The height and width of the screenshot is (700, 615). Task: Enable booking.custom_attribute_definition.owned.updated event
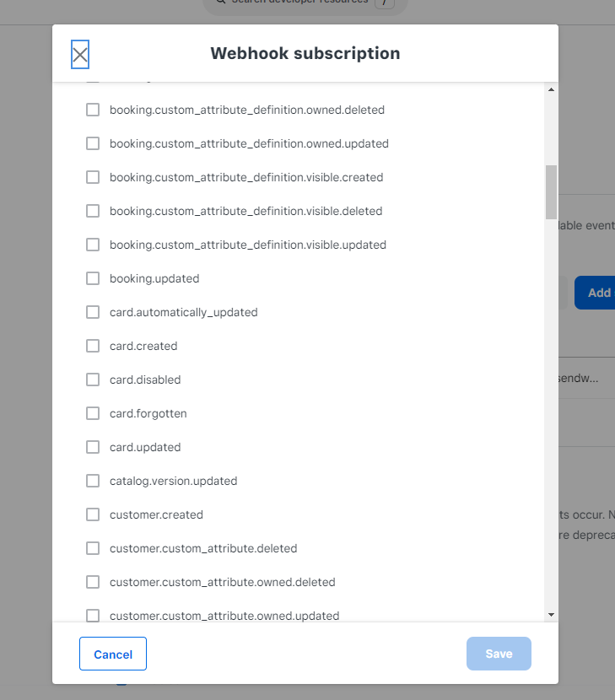(x=93, y=143)
